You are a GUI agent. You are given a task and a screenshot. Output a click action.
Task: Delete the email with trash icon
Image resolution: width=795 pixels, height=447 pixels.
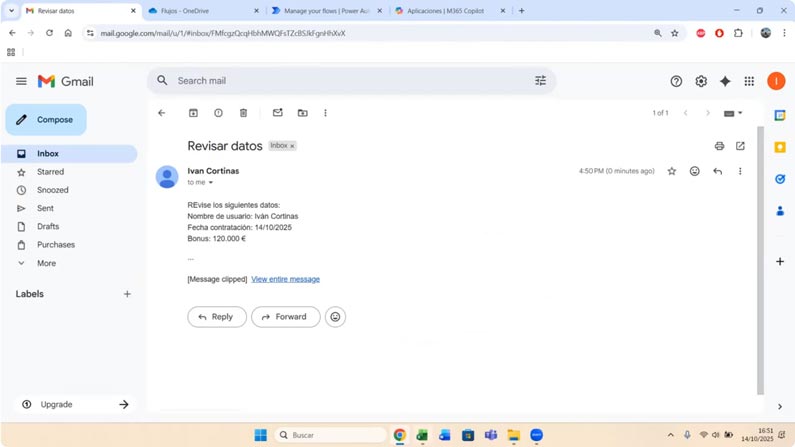click(x=243, y=113)
